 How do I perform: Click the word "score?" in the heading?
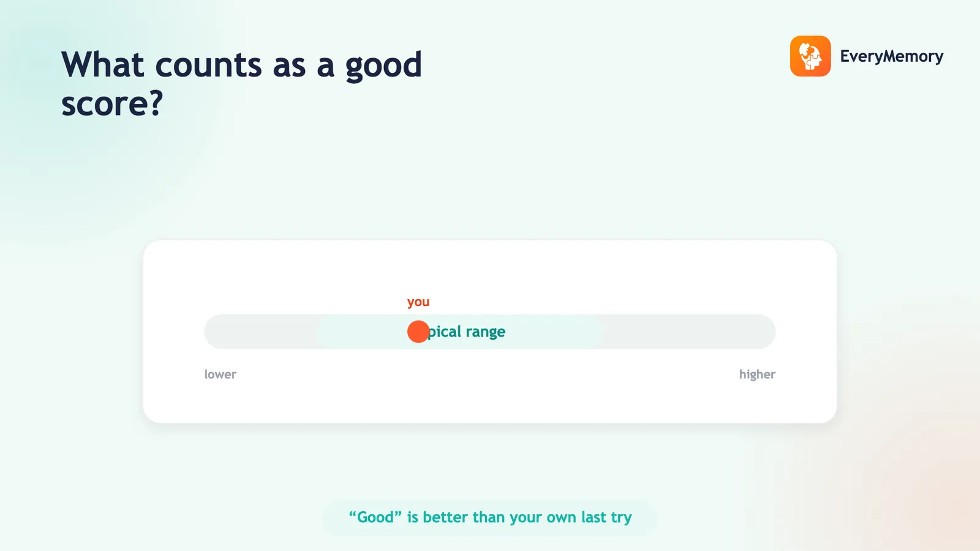(112, 103)
